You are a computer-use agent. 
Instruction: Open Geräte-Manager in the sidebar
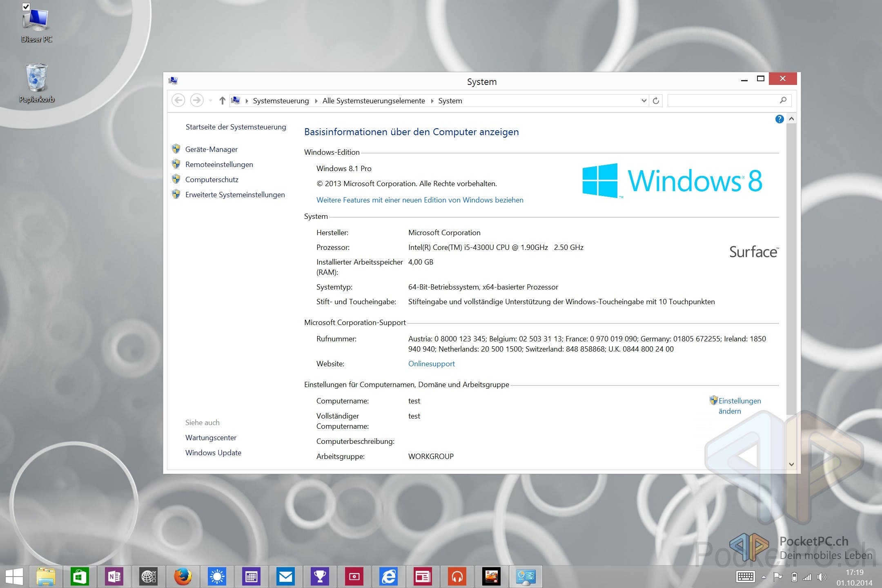coord(211,149)
